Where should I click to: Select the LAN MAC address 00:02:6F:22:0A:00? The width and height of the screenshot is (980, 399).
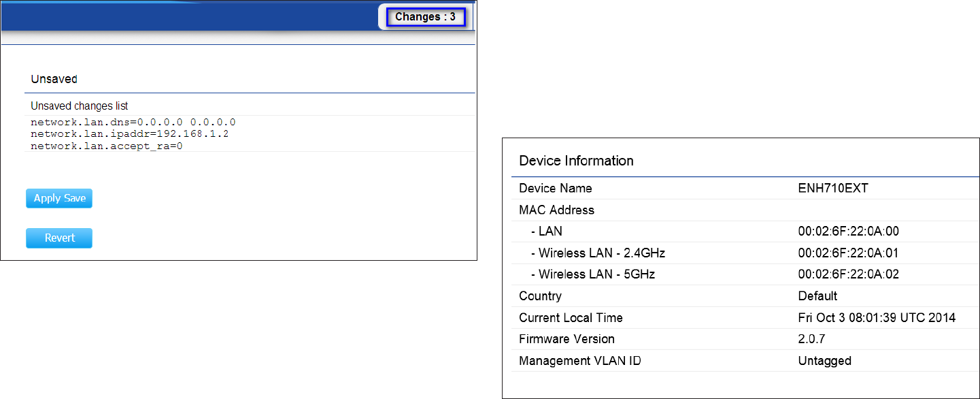(x=848, y=232)
